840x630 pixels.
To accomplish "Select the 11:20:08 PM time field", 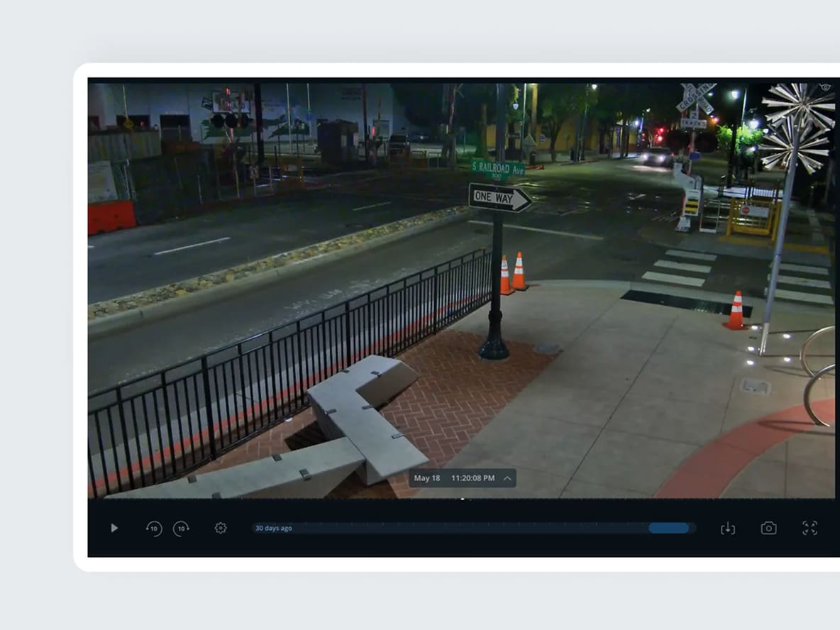I will [x=472, y=478].
